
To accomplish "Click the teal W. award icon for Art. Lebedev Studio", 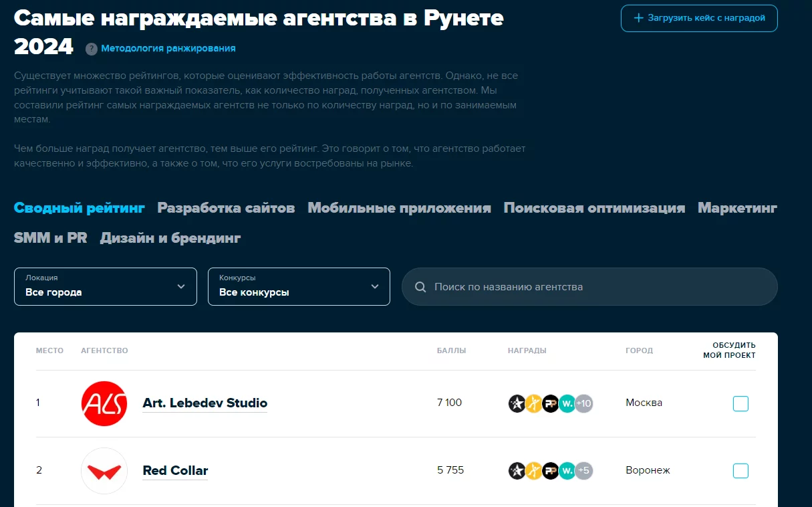I will 567,403.
